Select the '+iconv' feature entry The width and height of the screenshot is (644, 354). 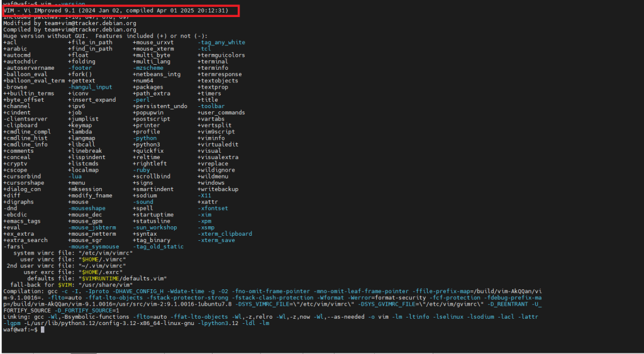click(79, 93)
